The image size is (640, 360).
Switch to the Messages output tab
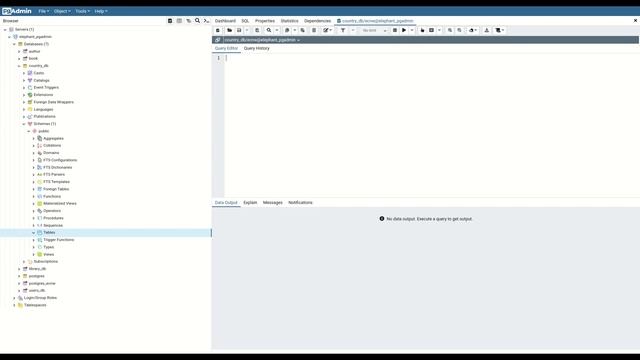[273, 202]
